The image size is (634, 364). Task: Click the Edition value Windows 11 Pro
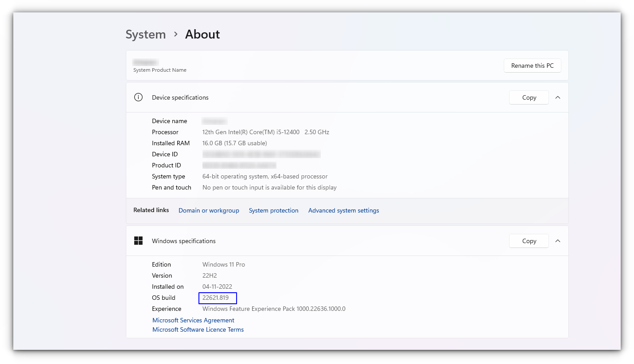(x=224, y=264)
